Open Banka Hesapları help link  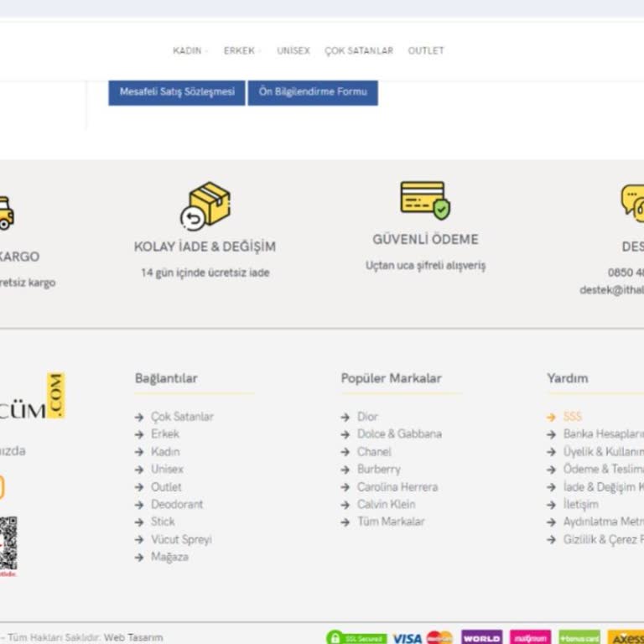(604, 434)
